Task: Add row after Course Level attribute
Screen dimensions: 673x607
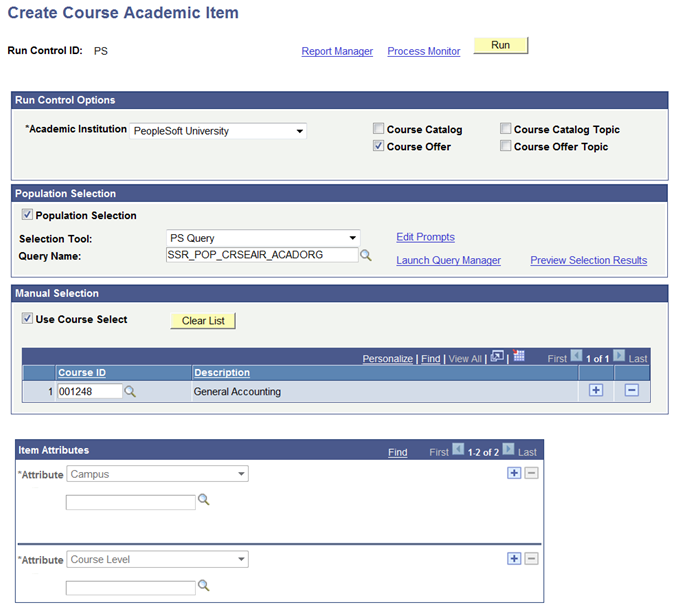Action: tap(514, 558)
